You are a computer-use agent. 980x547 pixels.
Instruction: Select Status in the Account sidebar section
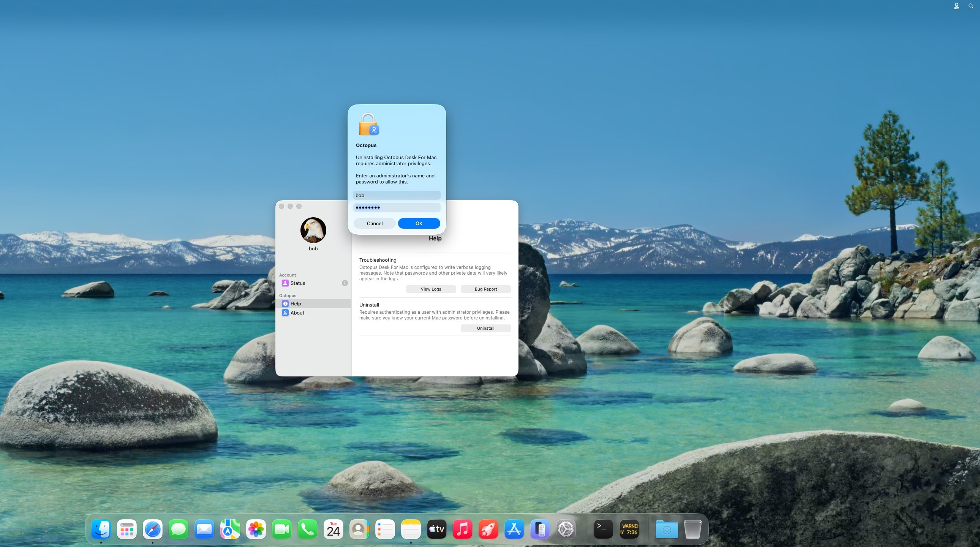coord(313,283)
